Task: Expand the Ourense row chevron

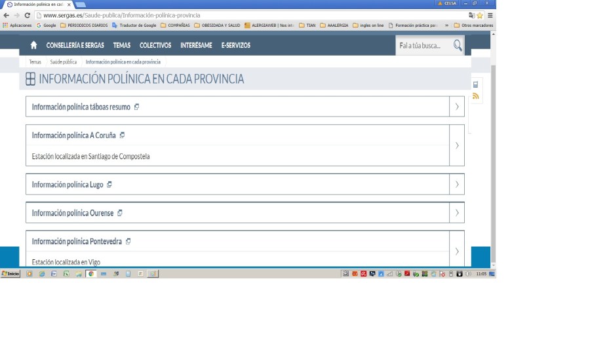Action: coord(457,213)
